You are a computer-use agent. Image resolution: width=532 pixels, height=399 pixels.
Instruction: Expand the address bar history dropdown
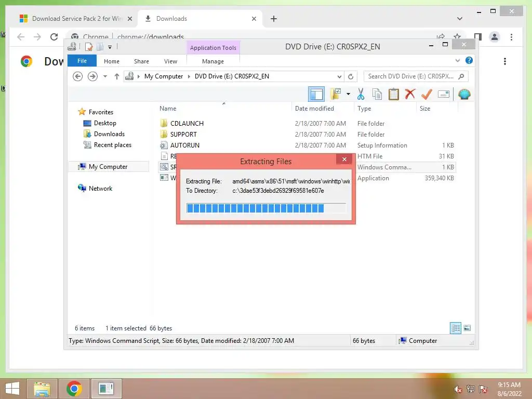click(339, 76)
